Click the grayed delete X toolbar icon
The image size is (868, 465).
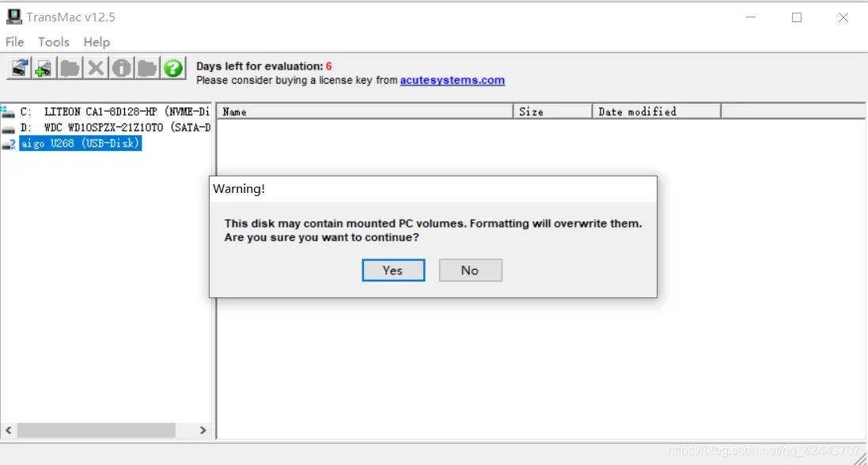click(96, 68)
